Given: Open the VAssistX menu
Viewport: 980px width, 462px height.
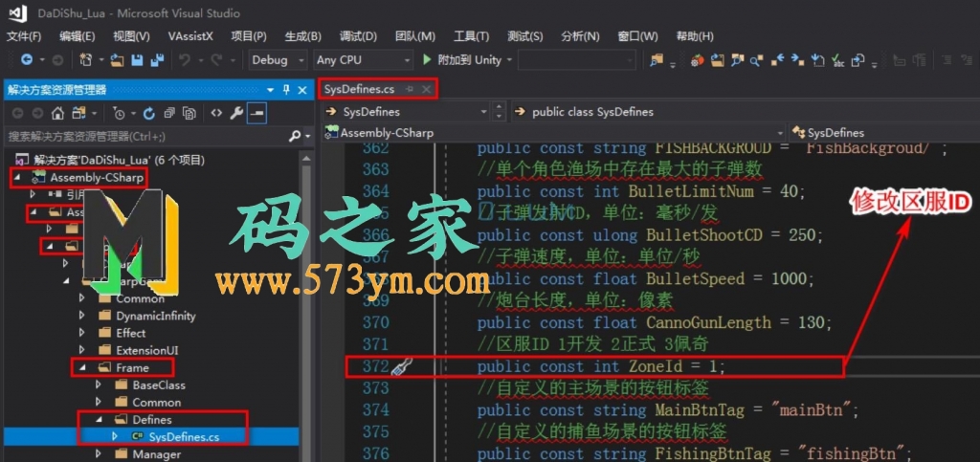Looking at the screenshot, I should 190,36.
